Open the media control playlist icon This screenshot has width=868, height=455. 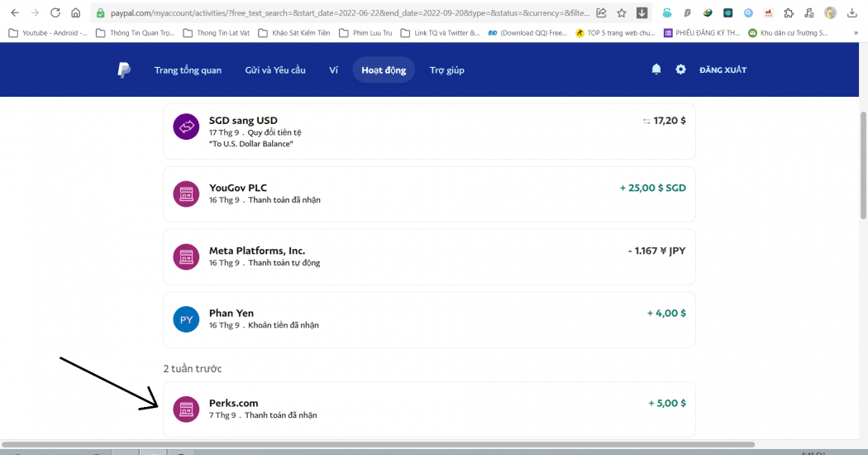tap(809, 12)
